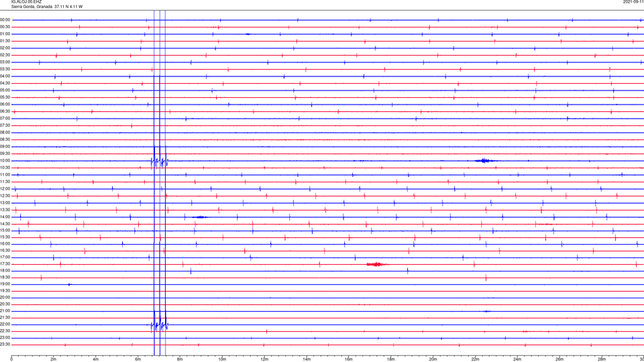Select the 10:30 trace time label
Image resolution: width=644 pixels, height=362 pixels.
click(x=5, y=168)
